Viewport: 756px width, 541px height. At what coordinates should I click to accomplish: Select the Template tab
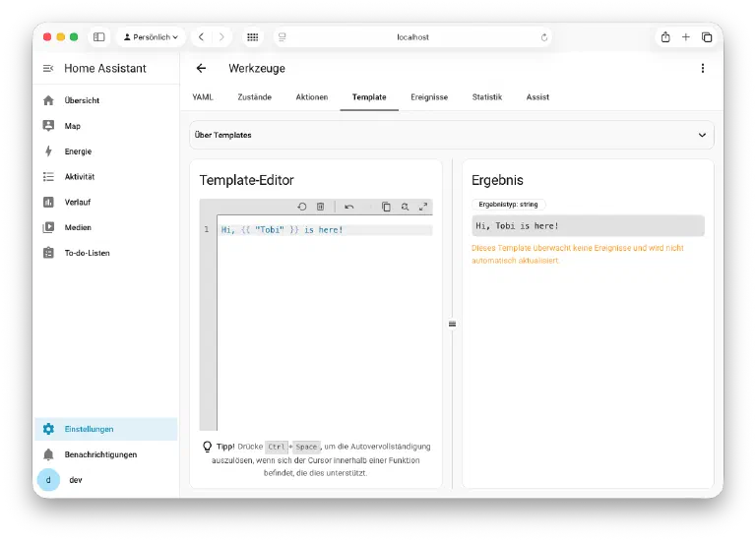click(369, 97)
